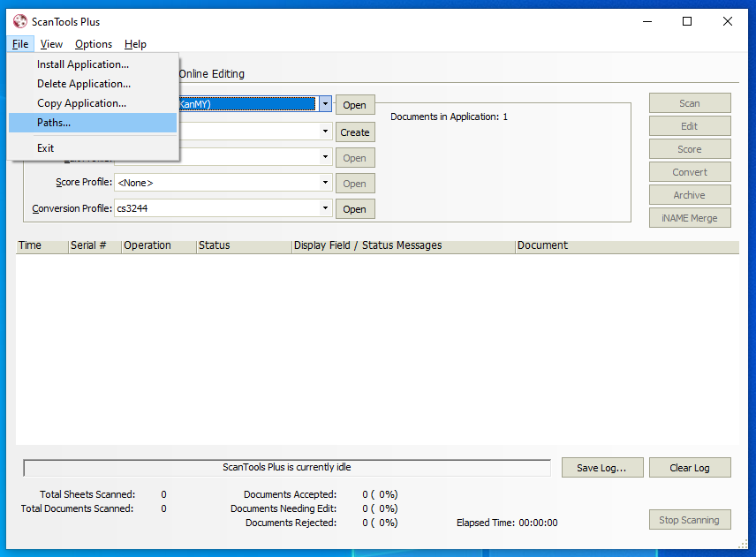Click the Clear Log button
Image resolution: width=756 pixels, height=557 pixels.
(x=690, y=468)
